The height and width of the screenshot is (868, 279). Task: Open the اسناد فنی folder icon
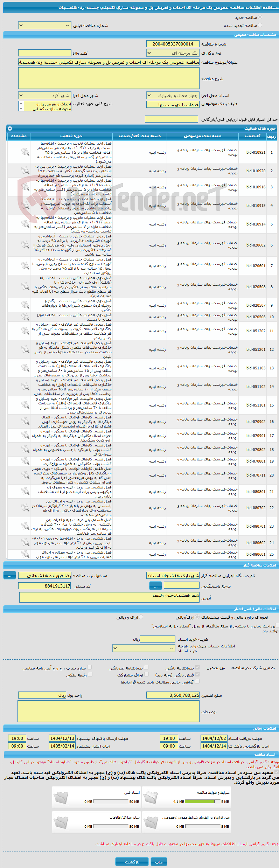(x=61, y=798)
